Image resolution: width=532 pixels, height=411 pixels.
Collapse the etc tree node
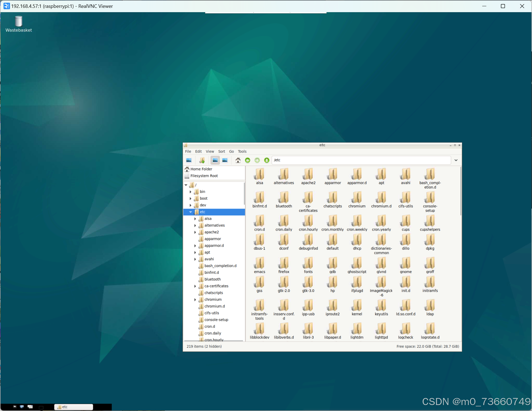(191, 212)
